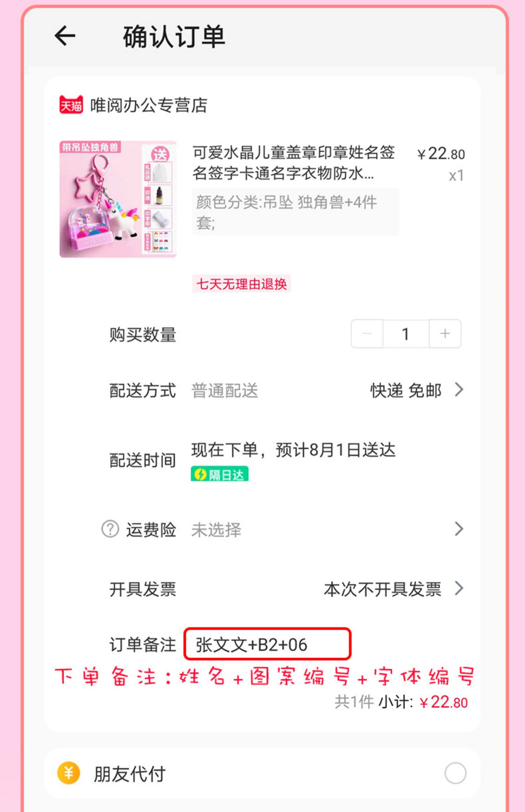525x812 pixels.
Task: Click the order remark input field
Action: (267, 644)
